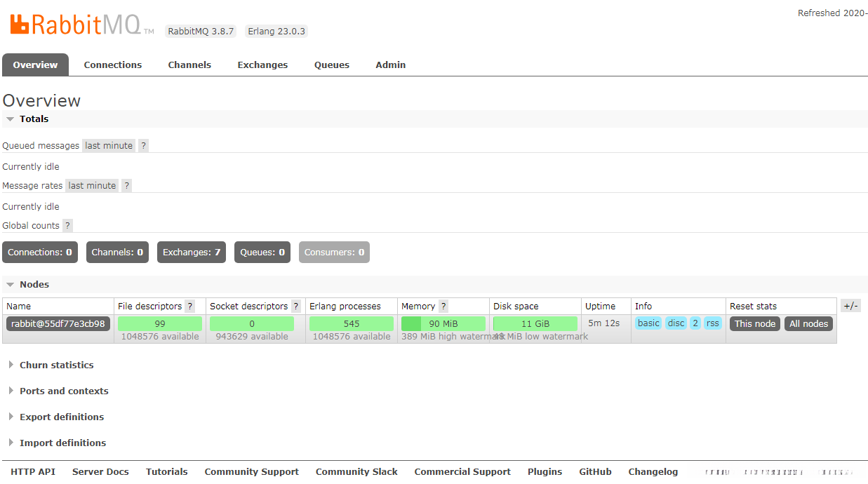Click the Channels: 0 count button

(x=117, y=253)
